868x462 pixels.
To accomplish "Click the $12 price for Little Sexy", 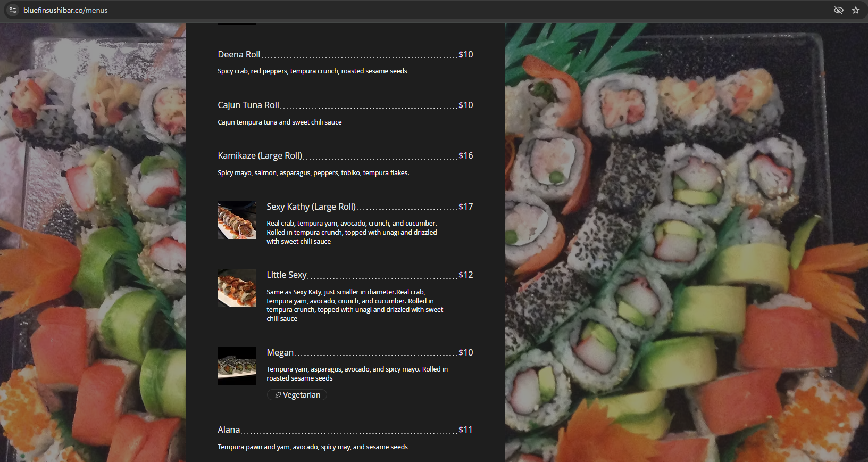I will 466,275.
